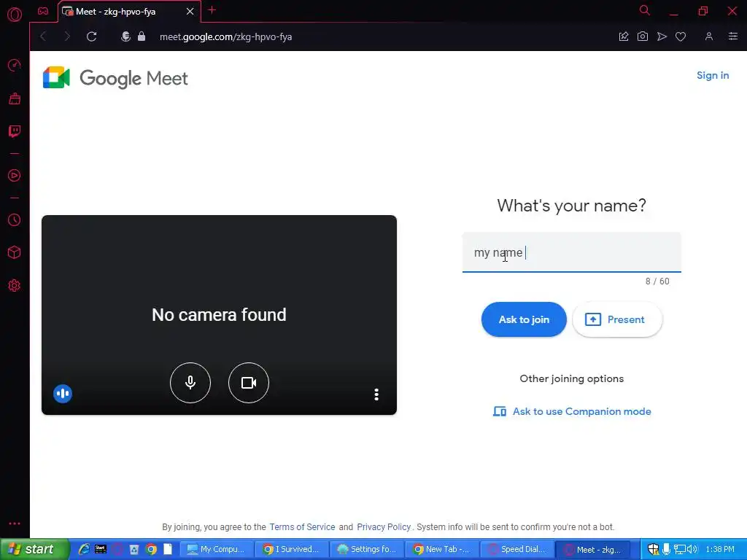Switch to New Tab Chrome taskbar window
The width and height of the screenshot is (747, 560).
[441, 550]
